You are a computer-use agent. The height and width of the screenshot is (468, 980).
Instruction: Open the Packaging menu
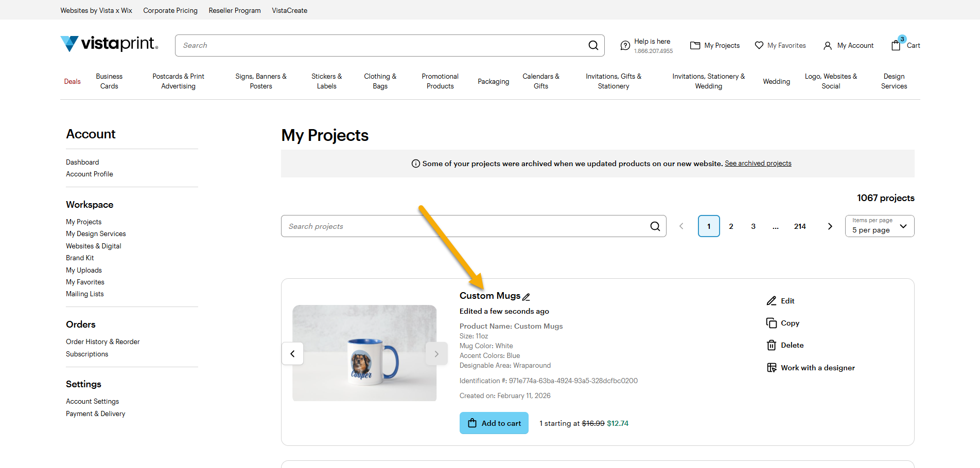[493, 81]
